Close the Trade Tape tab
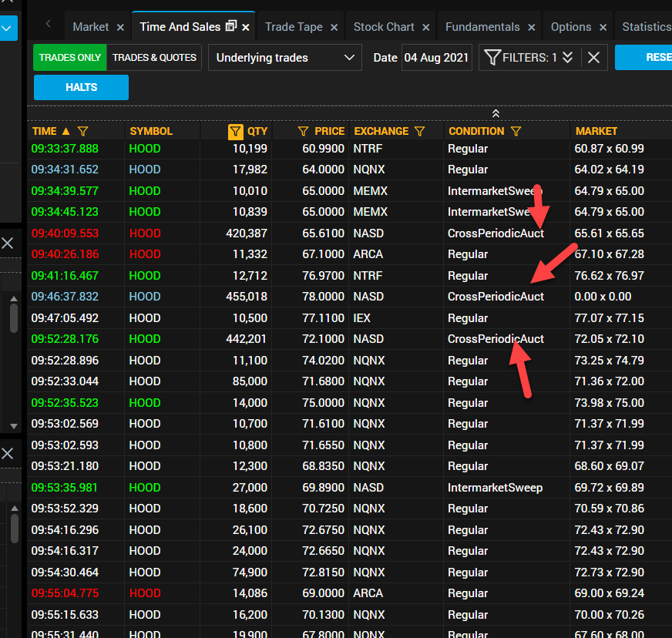Image resolution: width=672 pixels, height=638 pixels. click(x=334, y=28)
